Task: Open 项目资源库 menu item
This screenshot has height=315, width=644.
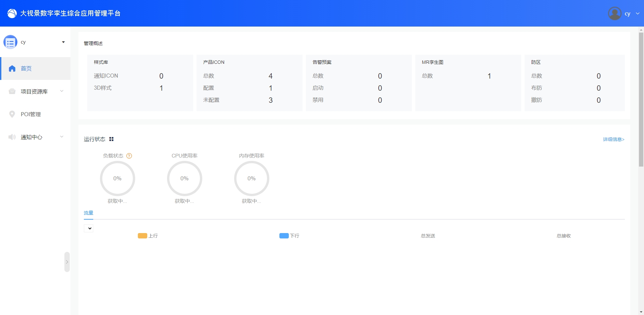Action: 35,91
